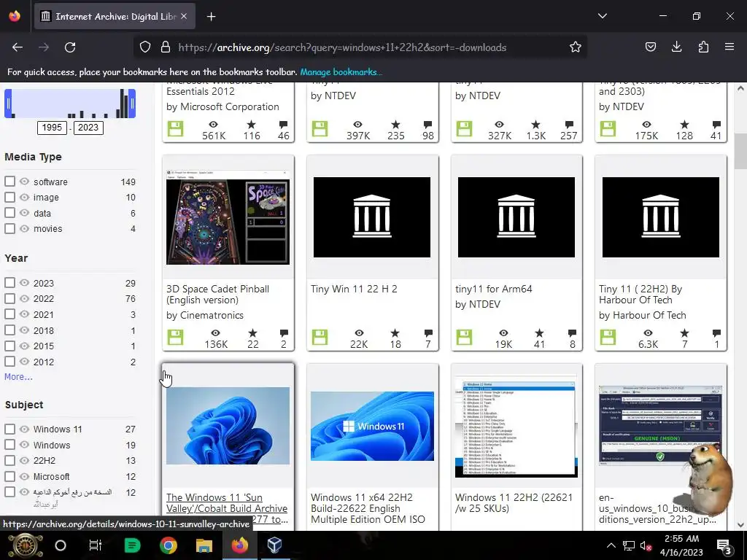Open the Pocket save button

650,47
